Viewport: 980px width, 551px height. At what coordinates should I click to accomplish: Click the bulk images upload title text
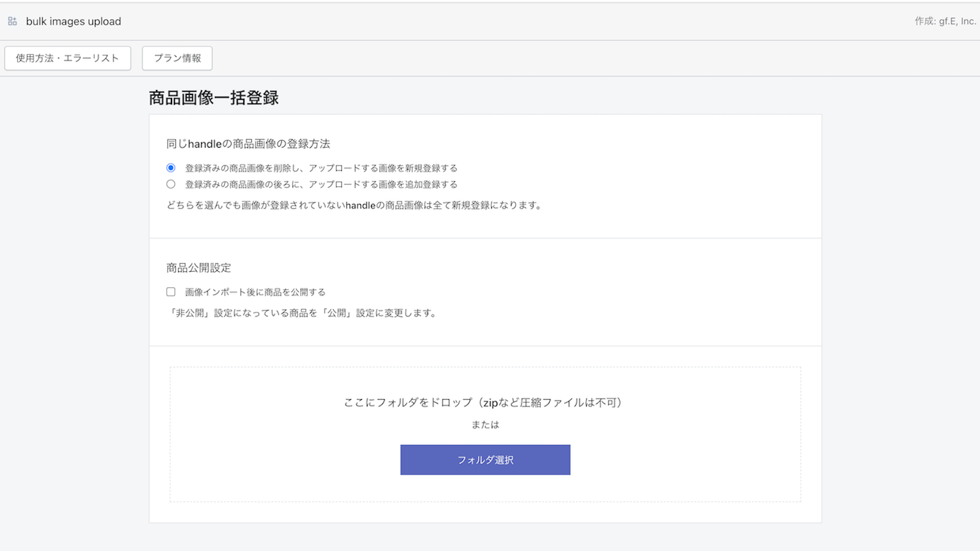pos(73,21)
